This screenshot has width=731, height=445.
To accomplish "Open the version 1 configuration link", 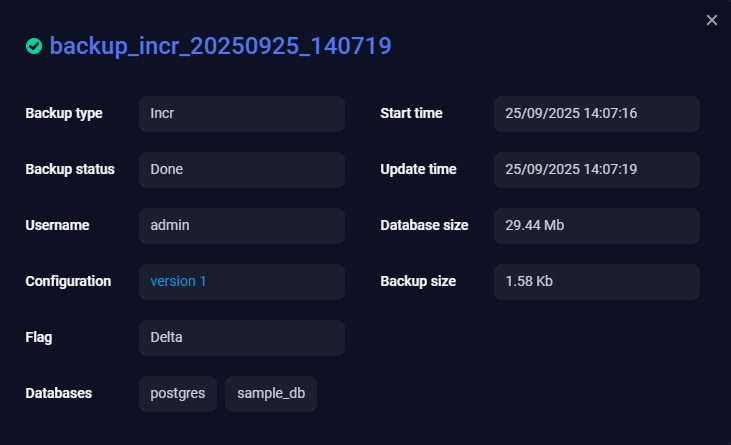I will (x=178, y=282).
